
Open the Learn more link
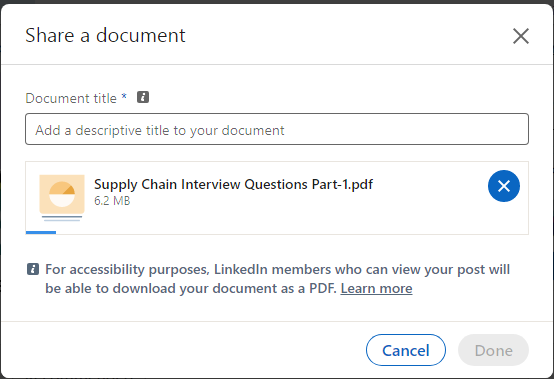376,289
